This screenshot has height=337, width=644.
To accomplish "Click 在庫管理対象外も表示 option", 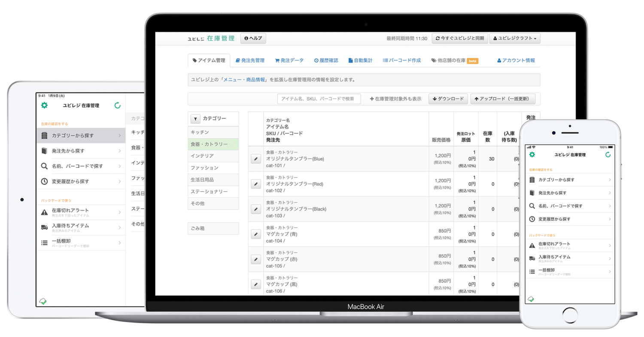I will 395,99.
